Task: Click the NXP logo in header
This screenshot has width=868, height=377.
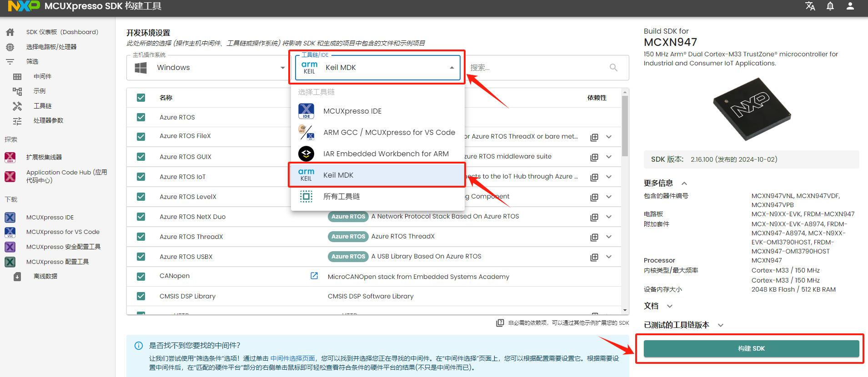Action: tap(24, 6)
